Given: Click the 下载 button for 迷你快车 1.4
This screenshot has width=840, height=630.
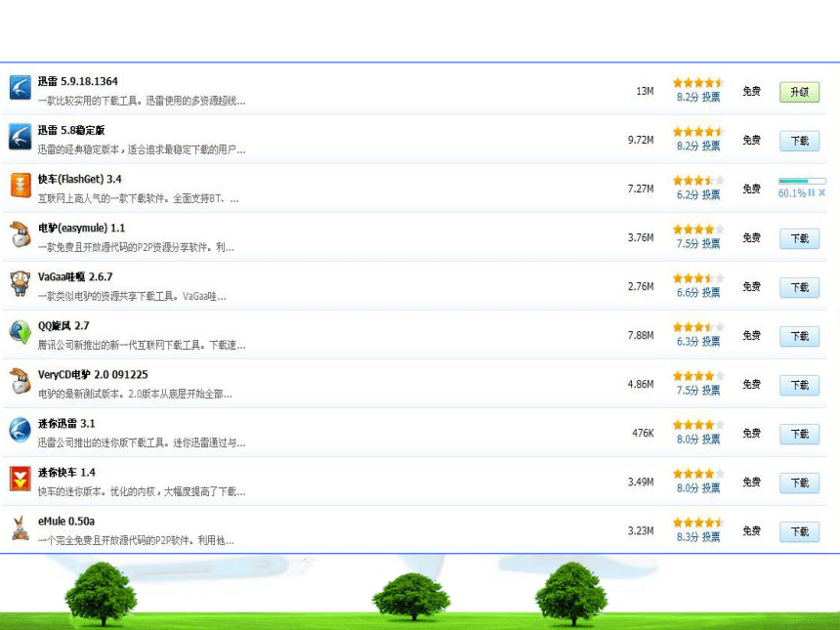Looking at the screenshot, I should tap(799, 483).
